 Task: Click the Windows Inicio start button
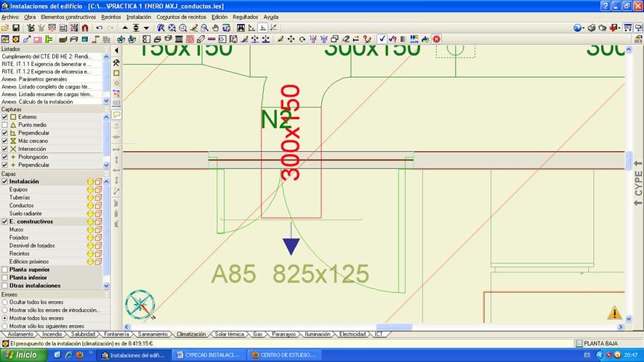click(x=22, y=355)
